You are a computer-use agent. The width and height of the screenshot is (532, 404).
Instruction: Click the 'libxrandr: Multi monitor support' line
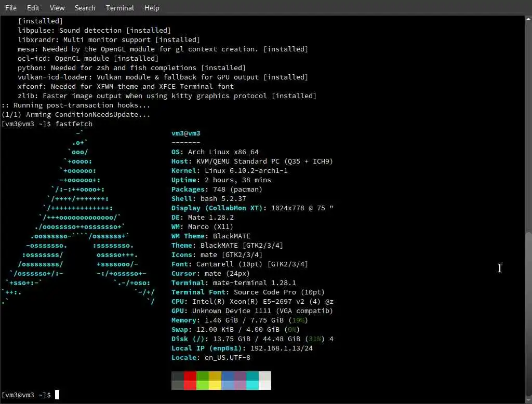109,39
